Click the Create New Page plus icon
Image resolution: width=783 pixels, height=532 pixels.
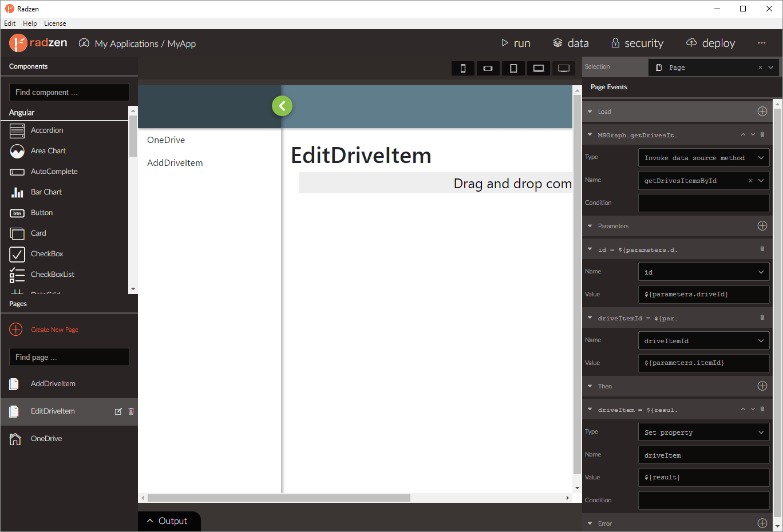point(16,329)
